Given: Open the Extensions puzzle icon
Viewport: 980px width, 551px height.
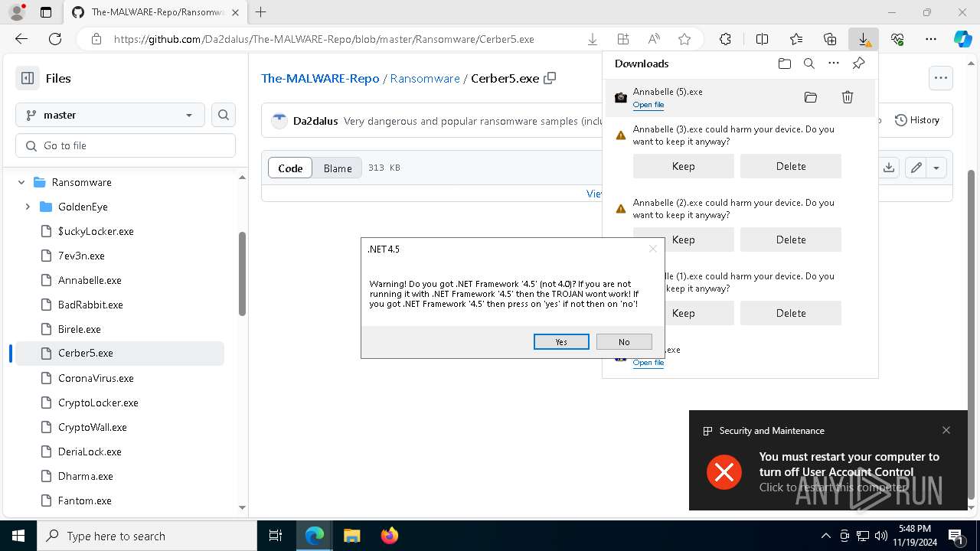Looking at the screenshot, I should point(725,39).
